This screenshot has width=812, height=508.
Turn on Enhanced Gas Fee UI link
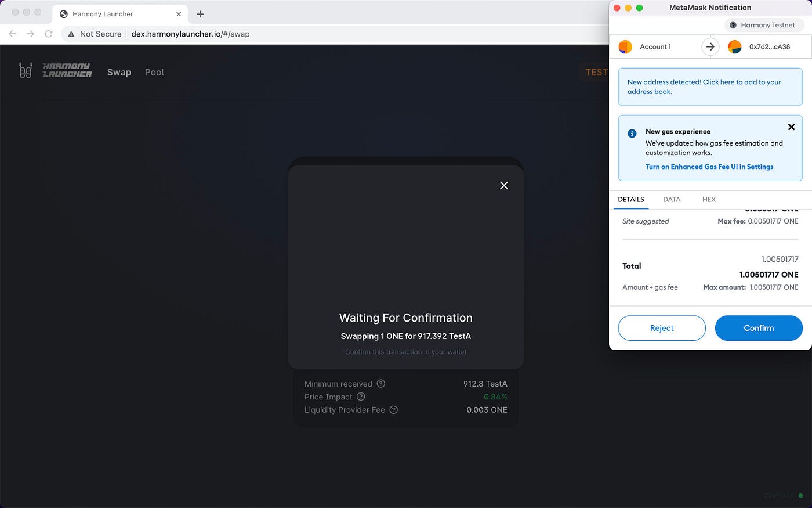coord(709,167)
